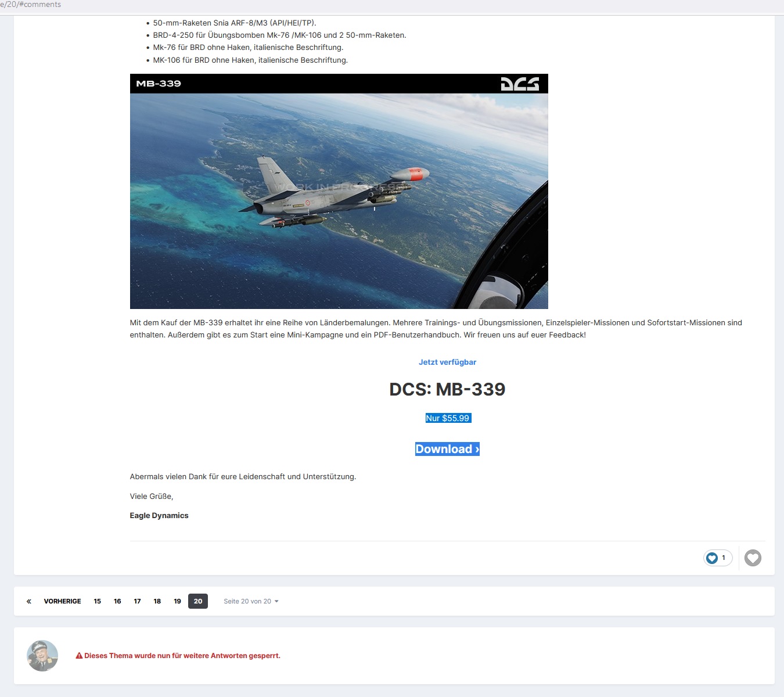Viewport: 784px width, 697px height.
Task: Click the blue heart reaction count
Action: 718,558
